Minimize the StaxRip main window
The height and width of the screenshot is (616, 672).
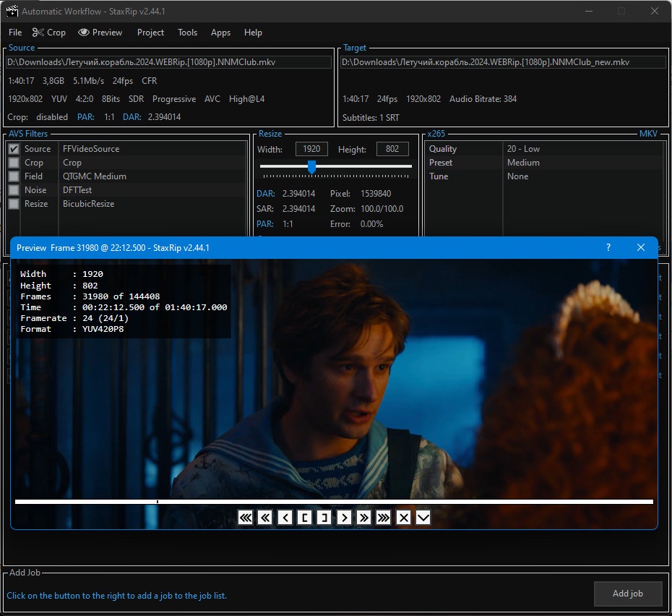(x=589, y=11)
